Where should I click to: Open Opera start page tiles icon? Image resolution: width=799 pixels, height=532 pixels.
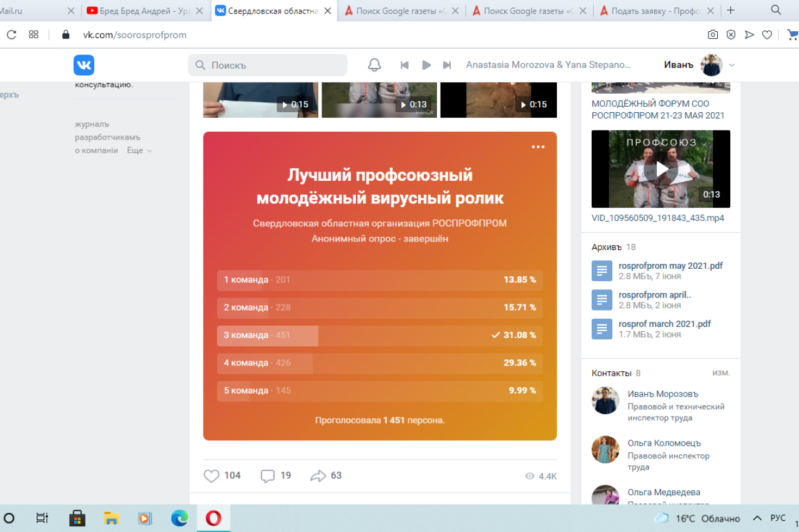coord(34,35)
